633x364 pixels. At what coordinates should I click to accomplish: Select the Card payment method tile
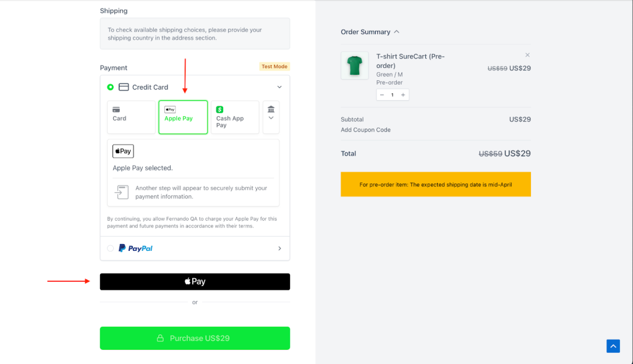131,117
